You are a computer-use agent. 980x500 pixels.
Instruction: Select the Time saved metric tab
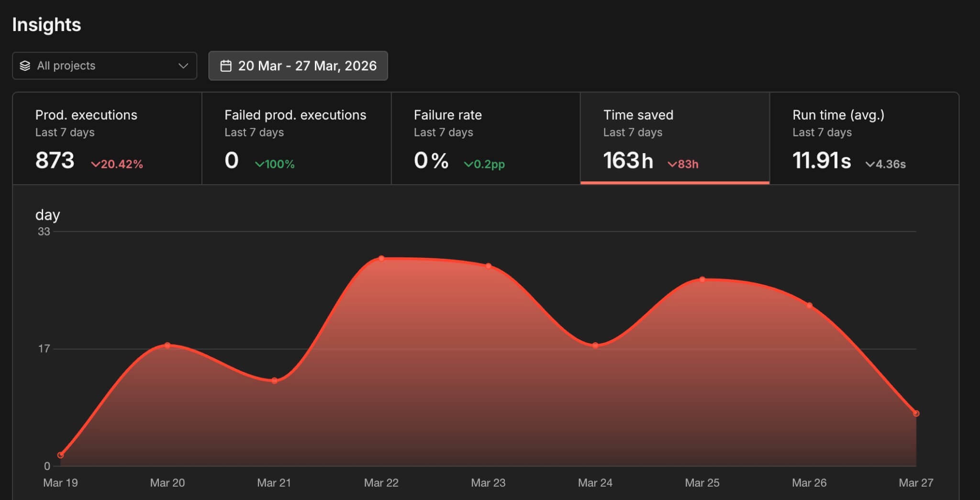point(675,138)
